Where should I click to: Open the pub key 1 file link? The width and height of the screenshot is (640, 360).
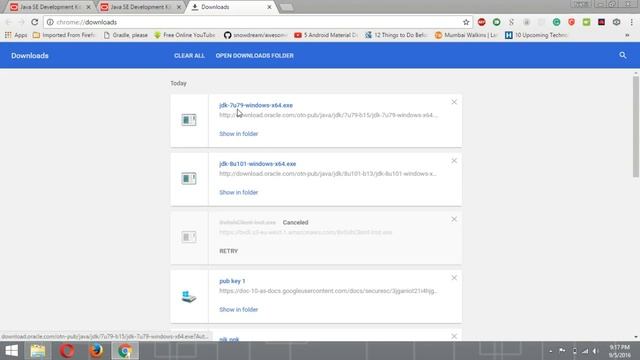point(232,281)
